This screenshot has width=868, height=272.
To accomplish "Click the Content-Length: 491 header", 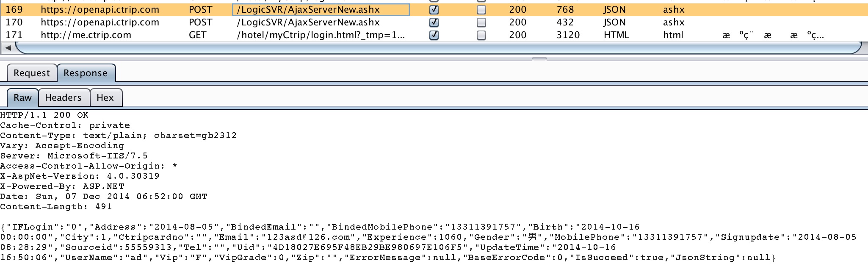I will point(56,207).
